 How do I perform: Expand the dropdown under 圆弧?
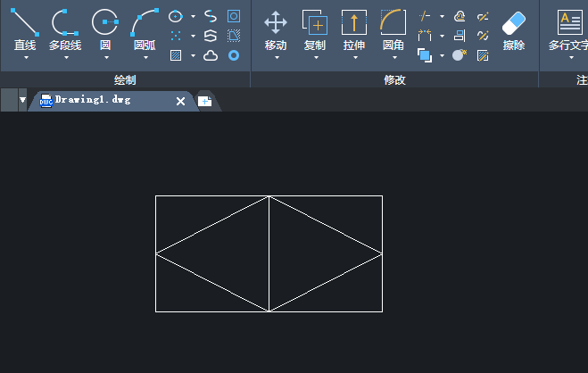pyautogui.click(x=145, y=57)
